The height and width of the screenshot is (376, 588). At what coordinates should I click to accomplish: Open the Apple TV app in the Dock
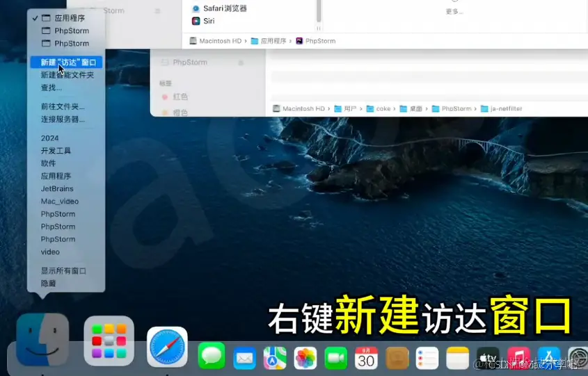488,358
